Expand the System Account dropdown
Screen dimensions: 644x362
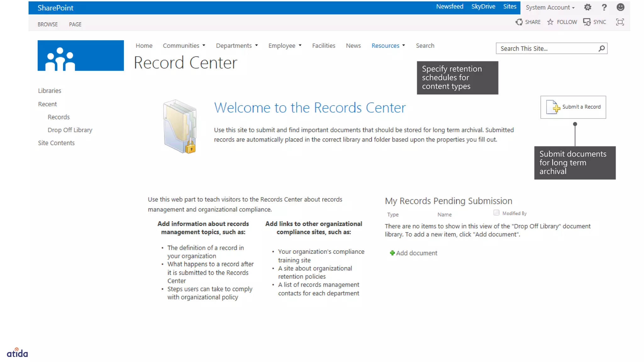click(x=550, y=7)
